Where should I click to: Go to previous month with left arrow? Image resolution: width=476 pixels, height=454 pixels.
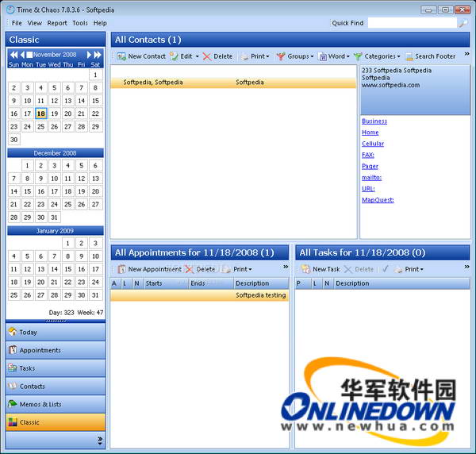pyautogui.click(x=22, y=55)
